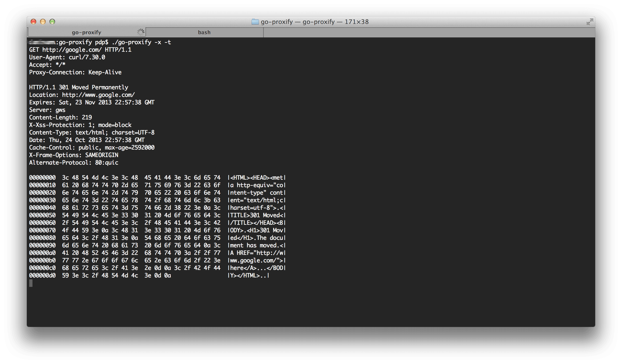Click 'Cache-Control: public, max-age=2592000' line
The height and width of the screenshot is (364, 622).
pyautogui.click(x=92, y=148)
